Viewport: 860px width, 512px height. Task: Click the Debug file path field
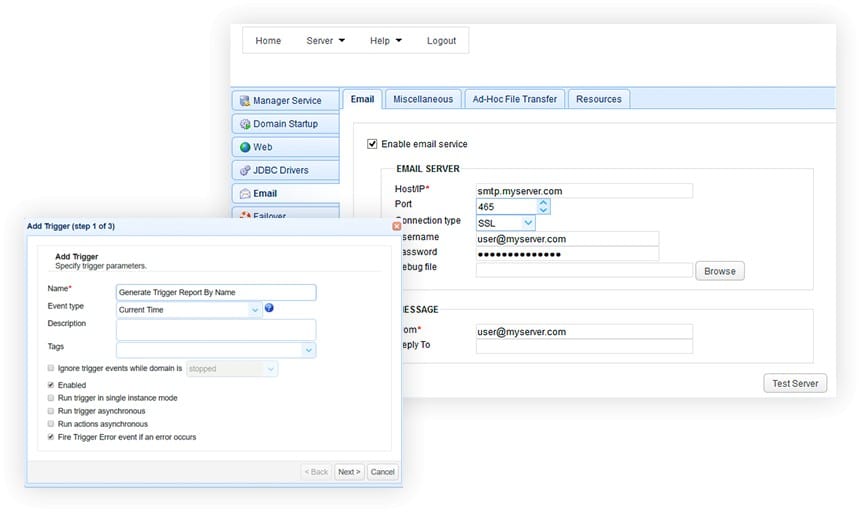point(584,270)
